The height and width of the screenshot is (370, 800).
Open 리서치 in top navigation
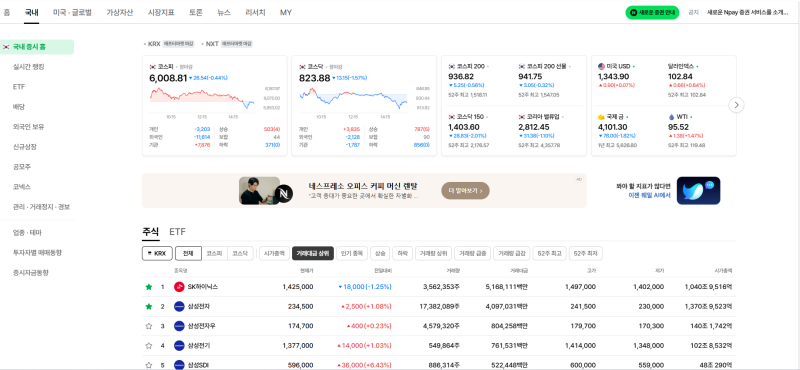point(255,13)
